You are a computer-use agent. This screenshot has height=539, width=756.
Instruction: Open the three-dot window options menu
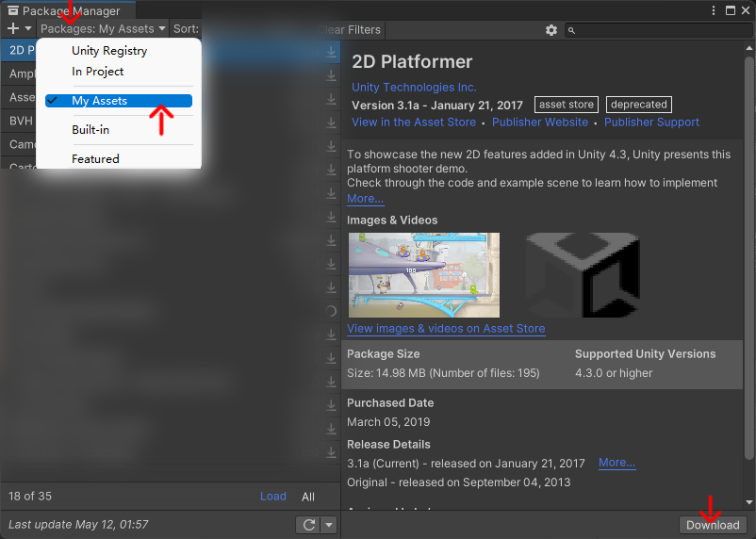tap(714, 10)
